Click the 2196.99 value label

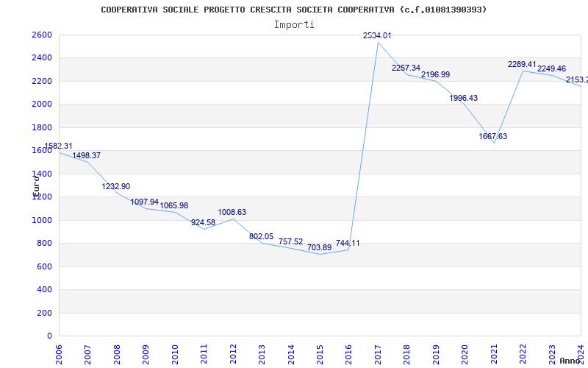(435, 75)
